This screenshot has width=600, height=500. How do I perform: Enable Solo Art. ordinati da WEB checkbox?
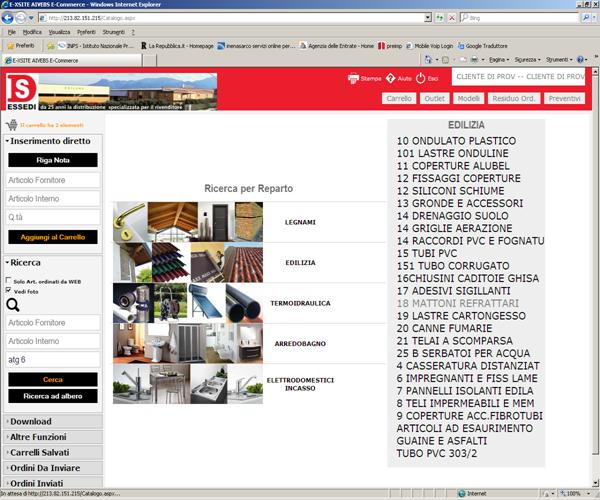8,281
